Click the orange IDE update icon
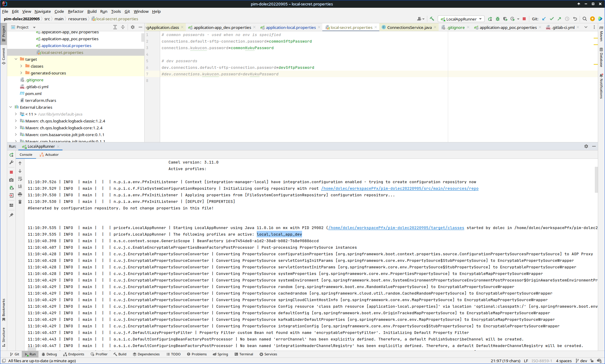The image size is (605, 364). [x=592, y=19]
